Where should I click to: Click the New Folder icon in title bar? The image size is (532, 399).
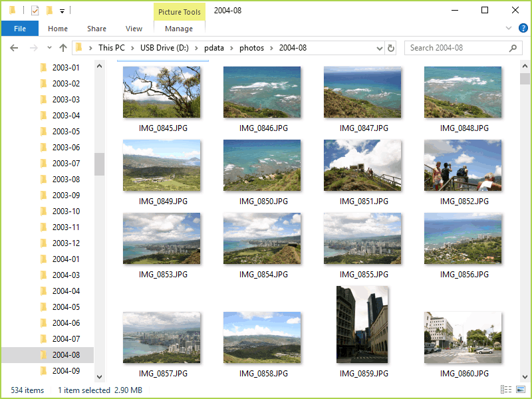[49, 10]
